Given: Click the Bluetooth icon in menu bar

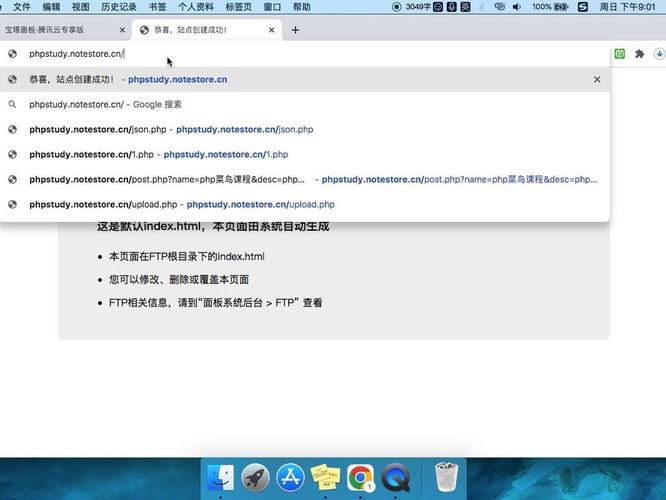Looking at the screenshot, I should tap(482, 7).
